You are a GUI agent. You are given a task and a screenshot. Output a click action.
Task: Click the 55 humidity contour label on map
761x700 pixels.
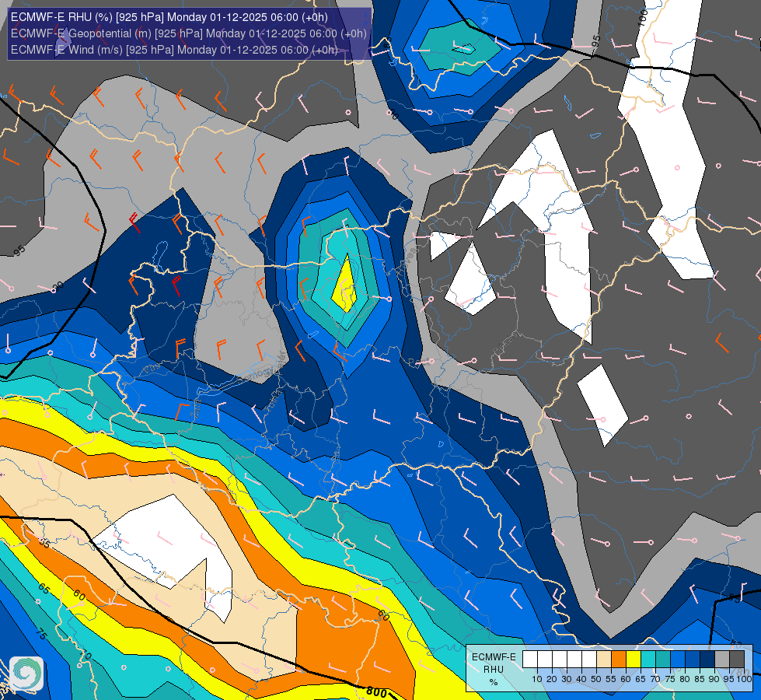pyautogui.click(x=44, y=543)
